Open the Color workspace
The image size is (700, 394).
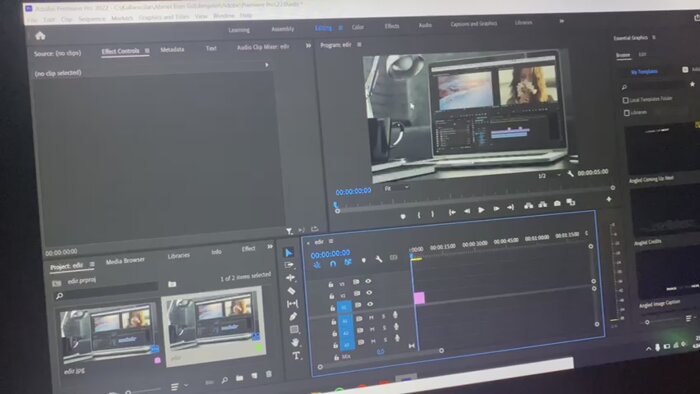358,27
